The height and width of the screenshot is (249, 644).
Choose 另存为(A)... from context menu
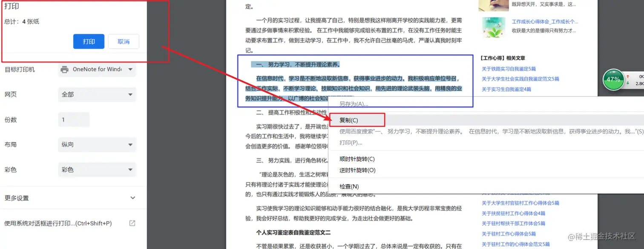pos(354,104)
